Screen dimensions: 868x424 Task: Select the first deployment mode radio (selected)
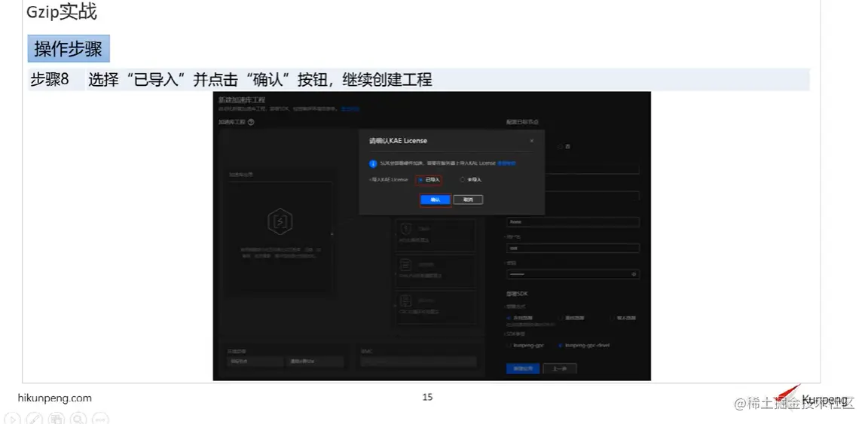(x=509, y=319)
